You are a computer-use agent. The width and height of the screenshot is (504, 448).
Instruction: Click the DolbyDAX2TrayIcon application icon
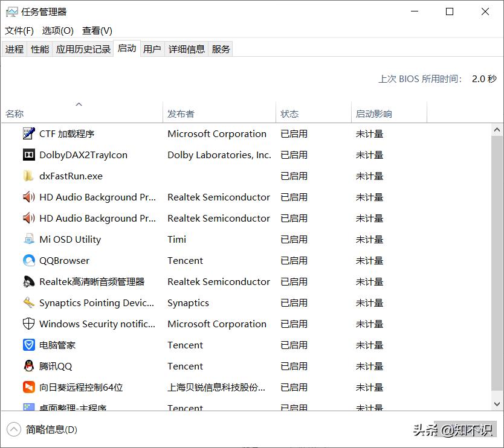tap(28, 155)
